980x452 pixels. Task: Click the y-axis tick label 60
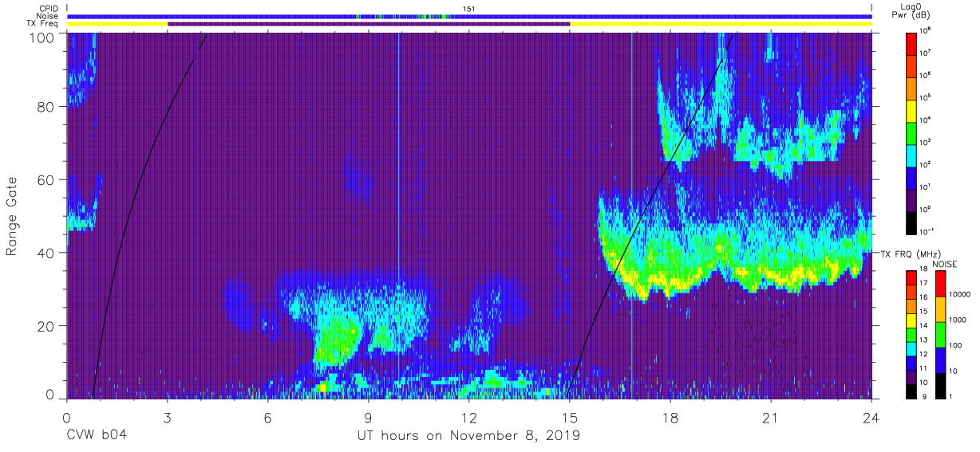point(46,180)
